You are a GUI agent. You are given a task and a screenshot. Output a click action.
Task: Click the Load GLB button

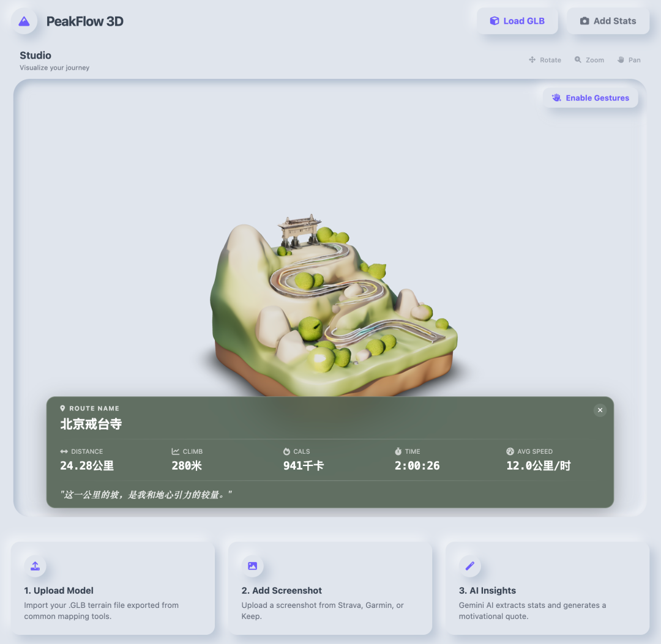517,21
